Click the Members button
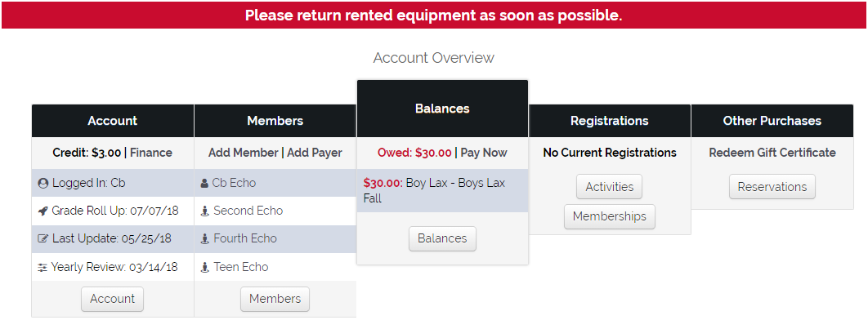Screen dimensions: 868x320 [275, 299]
